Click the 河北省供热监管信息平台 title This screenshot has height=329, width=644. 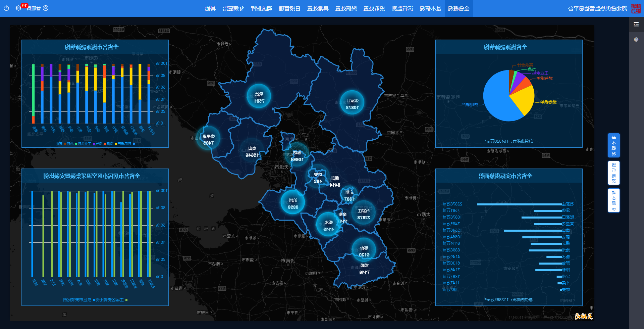[x=598, y=8]
